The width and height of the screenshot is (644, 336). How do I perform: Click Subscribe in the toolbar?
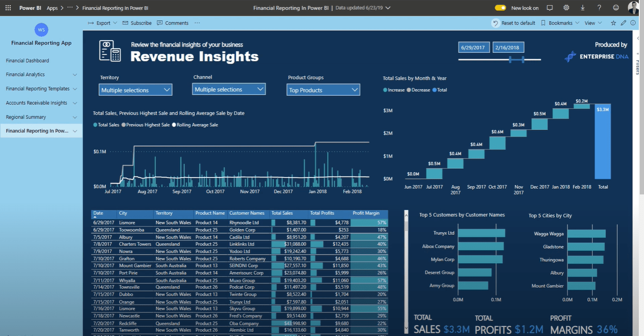(x=137, y=23)
